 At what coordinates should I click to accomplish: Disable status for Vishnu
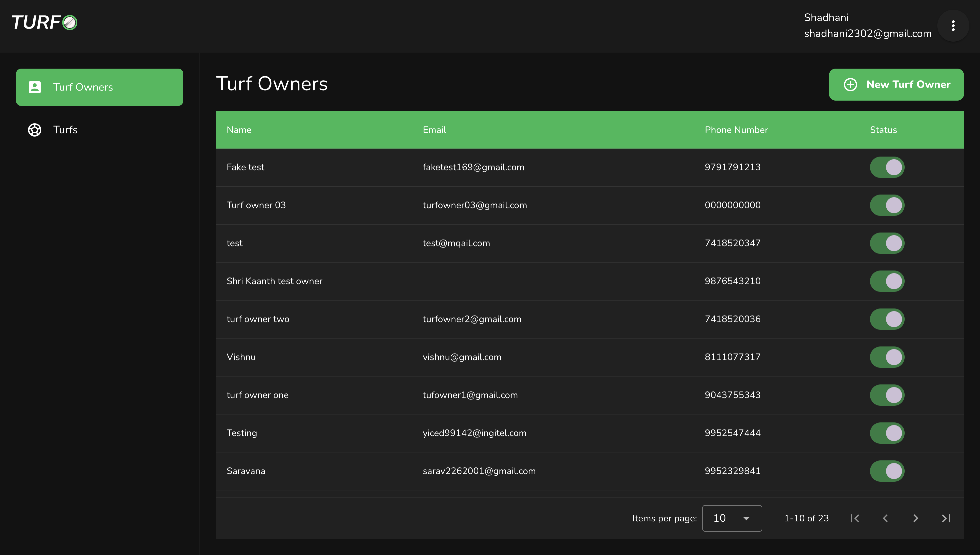pyautogui.click(x=887, y=357)
